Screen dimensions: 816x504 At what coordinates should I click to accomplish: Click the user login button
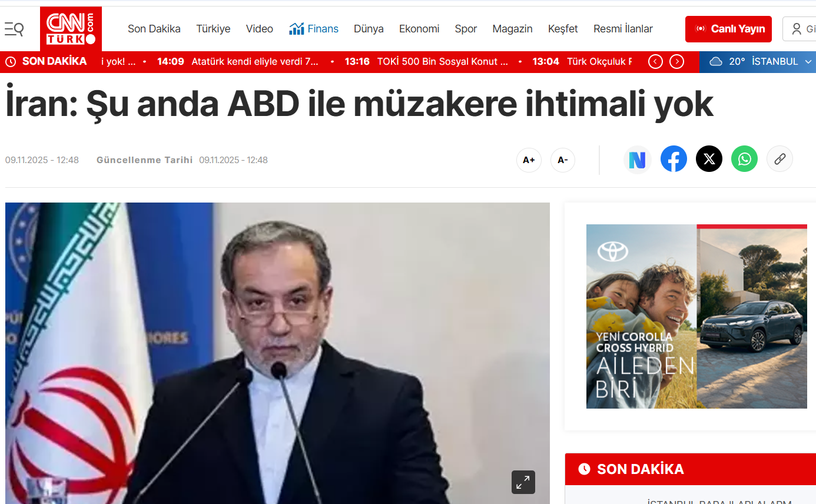[x=800, y=29]
